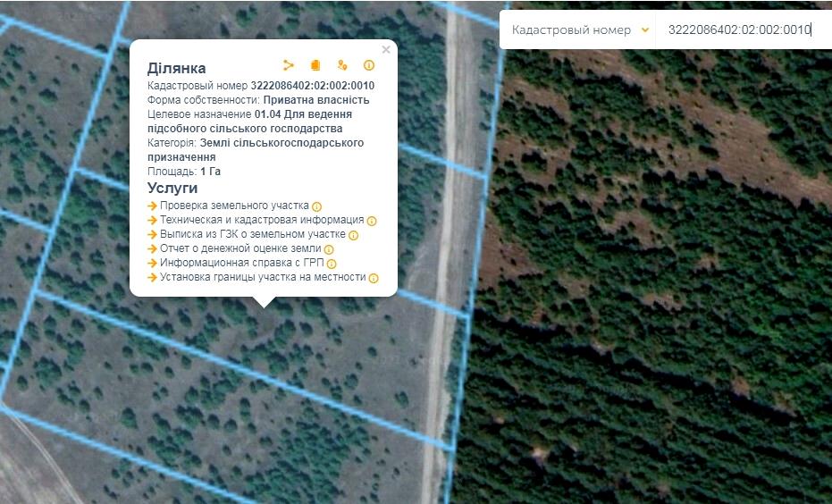
Task: Open info icon for Техническая и кадастровая информация
Action: (x=372, y=221)
